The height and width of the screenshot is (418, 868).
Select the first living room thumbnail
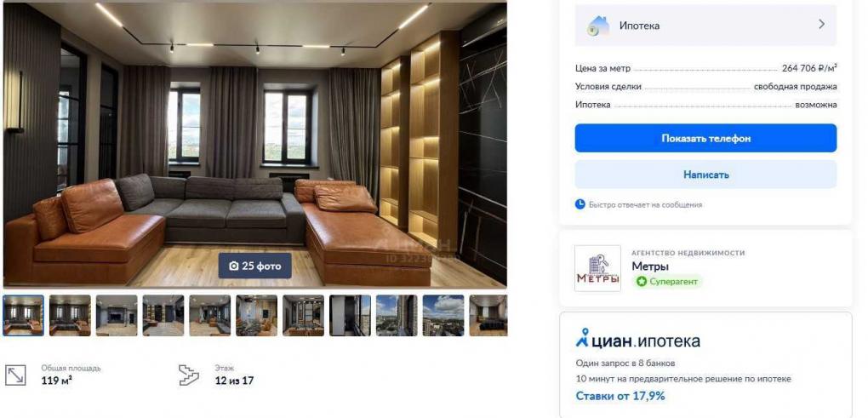pos(23,315)
